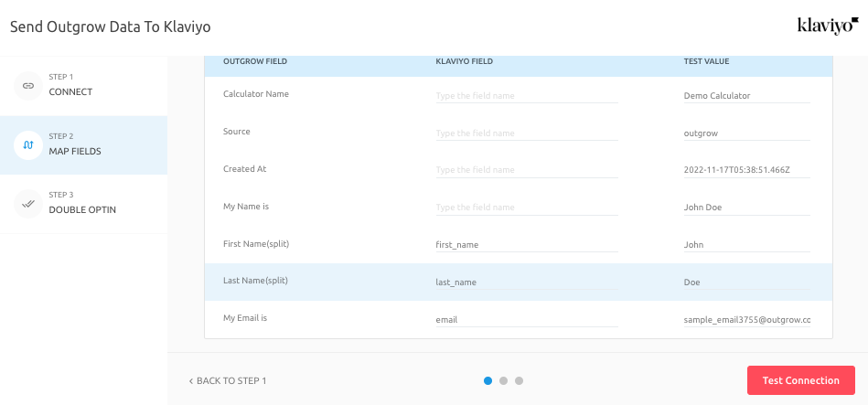Select the first blue pagination dot
The image size is (868, 405).
coord(488,380)
